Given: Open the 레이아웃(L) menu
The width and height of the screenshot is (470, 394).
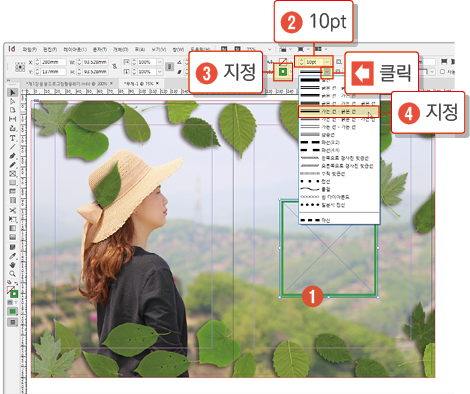Looking at the screenshot, I should (75, 49).
